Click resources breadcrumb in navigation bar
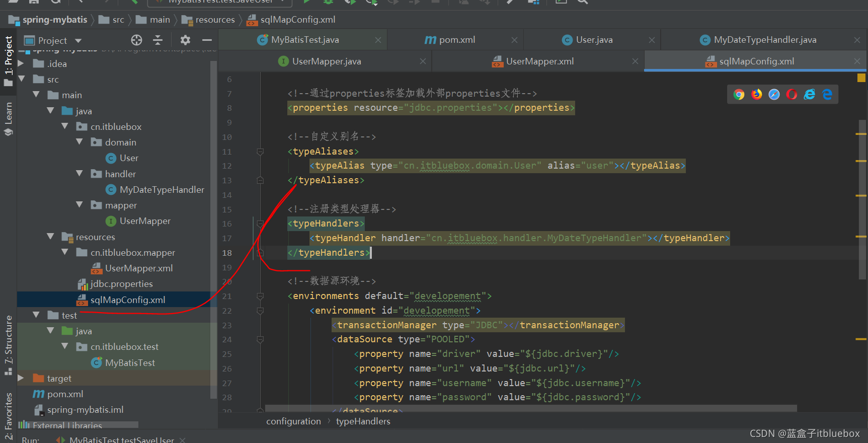 tap(208, 20)
